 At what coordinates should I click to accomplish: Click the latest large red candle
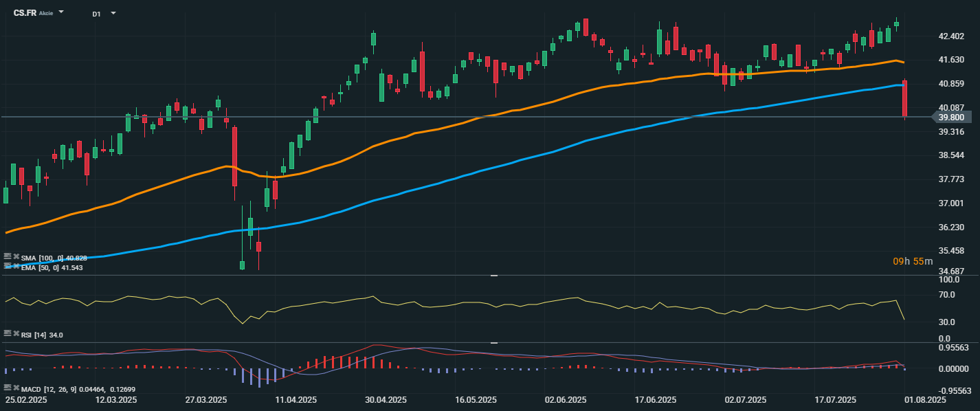coord(905,99)
